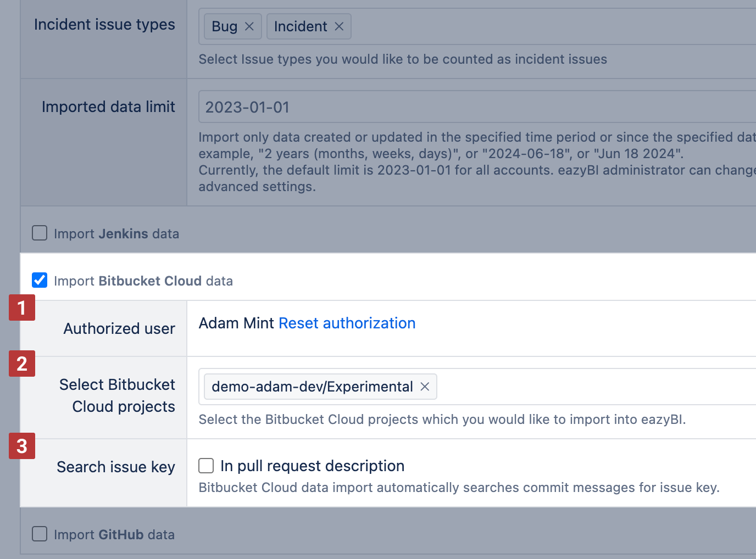Tick the In pull request description checkbox

[206, 466]
